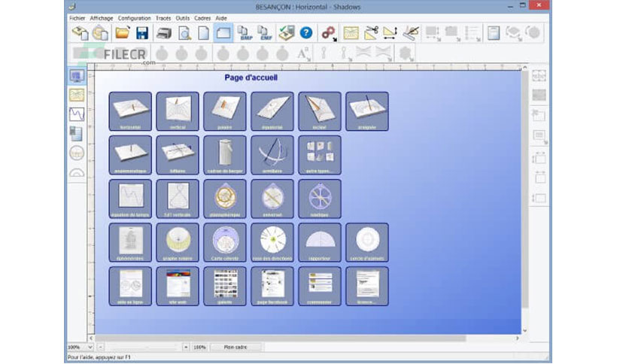Click the blue question mark help icon
The height and width of the screenshot is (364, 629).
306,33
